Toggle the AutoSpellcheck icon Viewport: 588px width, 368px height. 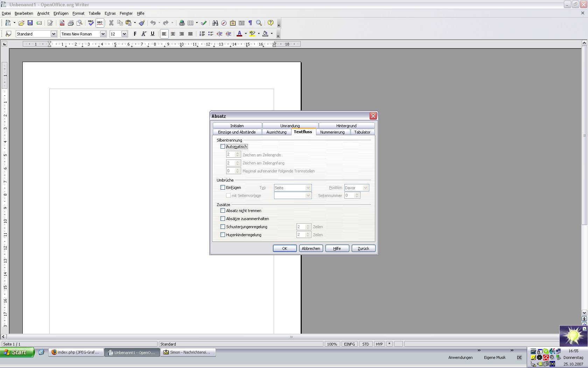[x=100, y=23]
